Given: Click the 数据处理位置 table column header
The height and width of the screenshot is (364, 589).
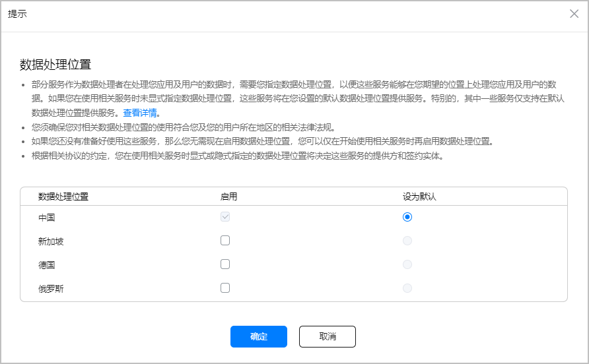Looking at the screenshot, I should (63, 197).
